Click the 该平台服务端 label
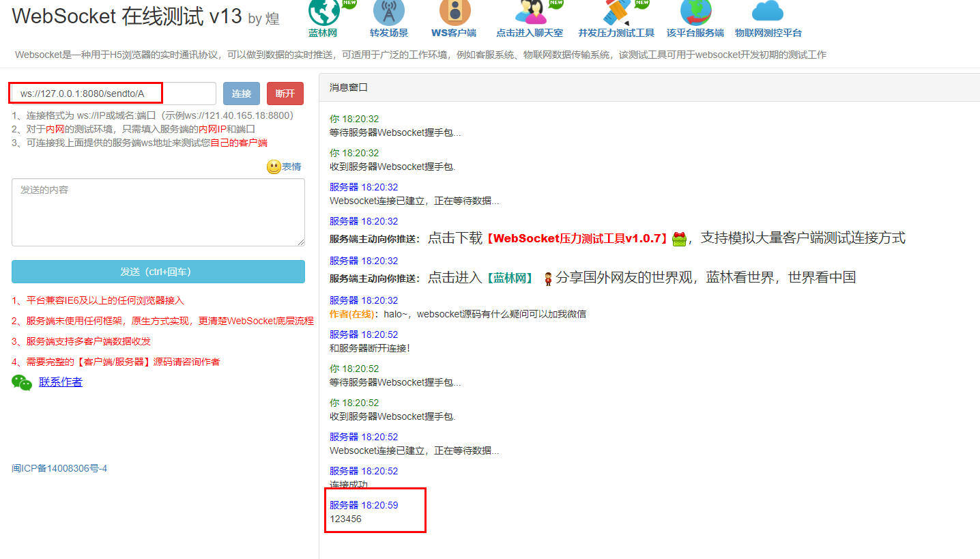The height and width of the screenshot is (559, 980). (695, 33)
